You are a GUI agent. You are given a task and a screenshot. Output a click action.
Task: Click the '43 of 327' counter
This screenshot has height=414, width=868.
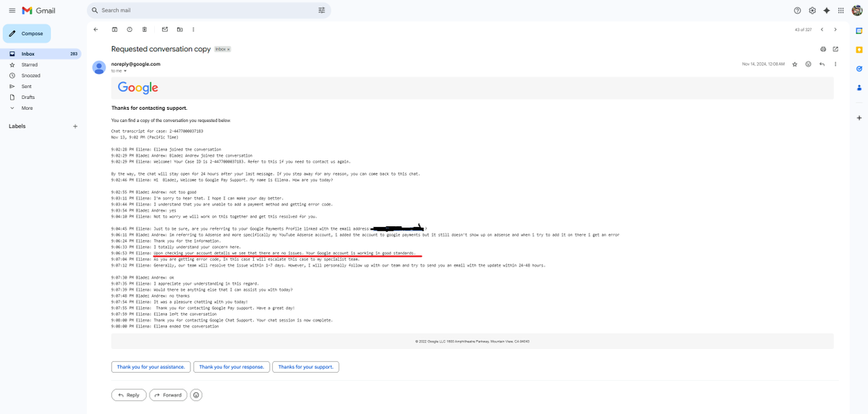803,30
